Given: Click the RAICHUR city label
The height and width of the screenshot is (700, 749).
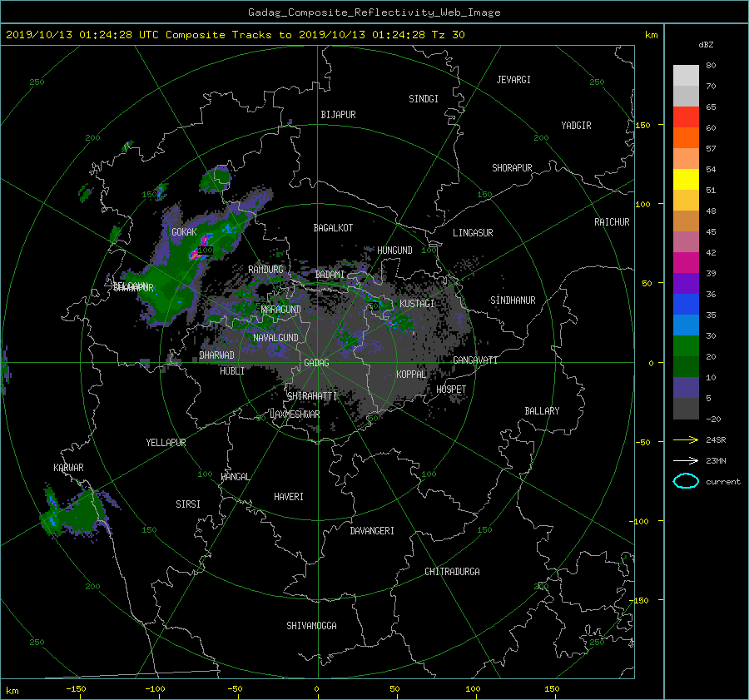Looking at the screenshot, I should (612, 222).
